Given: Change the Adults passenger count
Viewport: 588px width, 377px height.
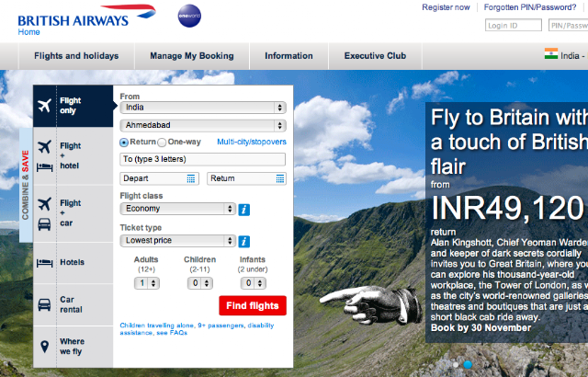Looking at the screenshot, I should pos(147,283).
